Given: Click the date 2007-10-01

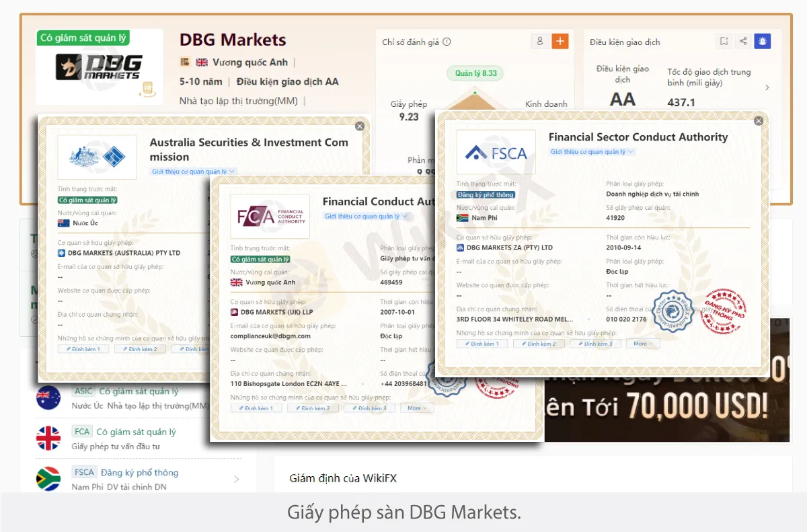Looking at the screenshot, I should click(397, 312).
